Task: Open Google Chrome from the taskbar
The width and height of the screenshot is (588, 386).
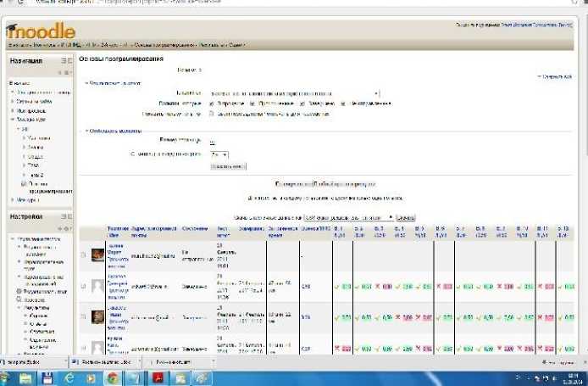Action: (113, 377)
